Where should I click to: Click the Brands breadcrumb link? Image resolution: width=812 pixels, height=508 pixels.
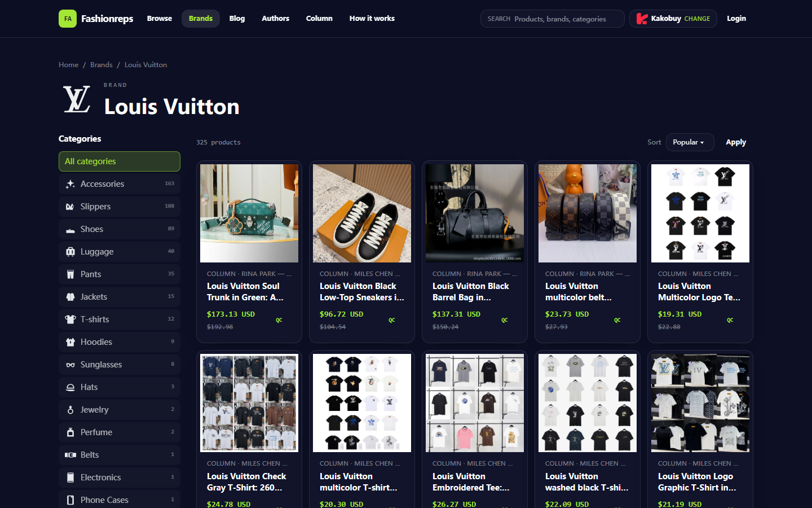(x=101, y=65)
